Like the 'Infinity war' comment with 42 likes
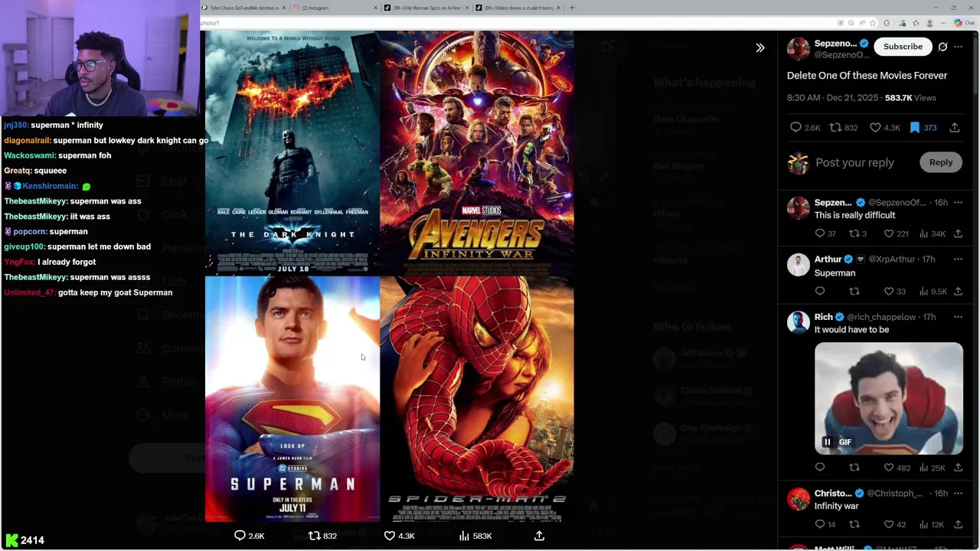980x551 pixels. [894, 524]
